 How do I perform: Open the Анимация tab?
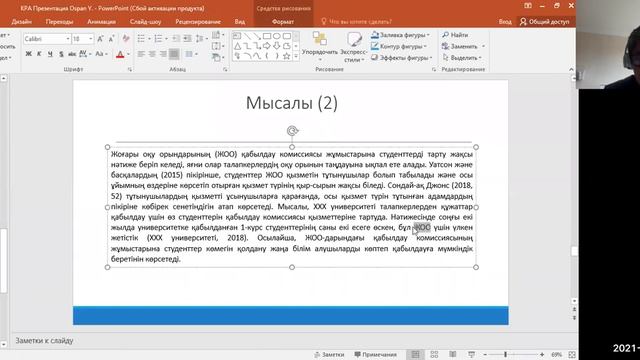tap(102, 22)
